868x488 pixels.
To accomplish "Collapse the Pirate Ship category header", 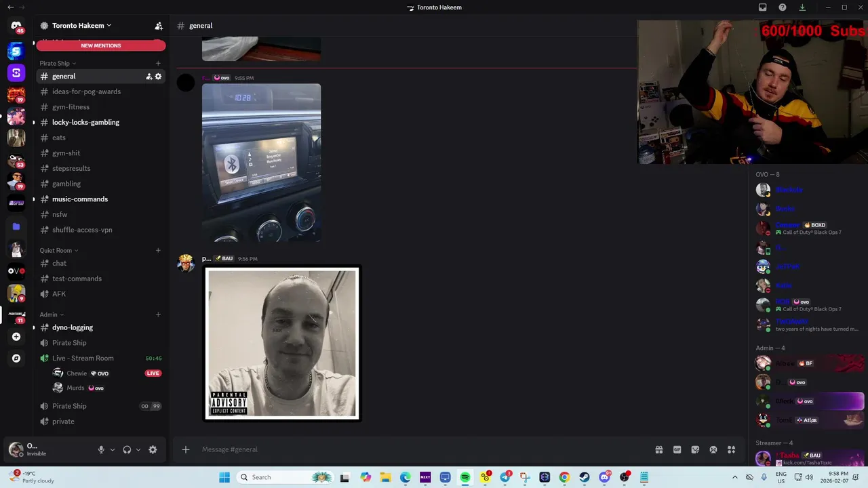I will click(x=58, y=64).
